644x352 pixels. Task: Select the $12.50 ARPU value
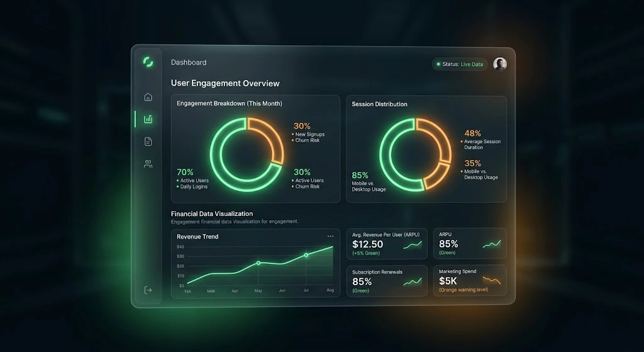[367, 244]
